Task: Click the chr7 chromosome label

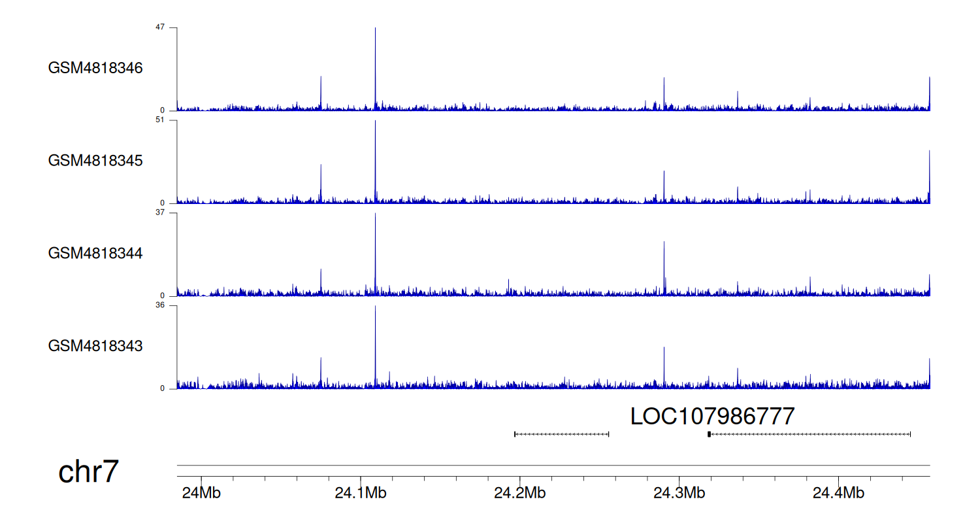Action: pyautogui.click(x=88, y=472)
